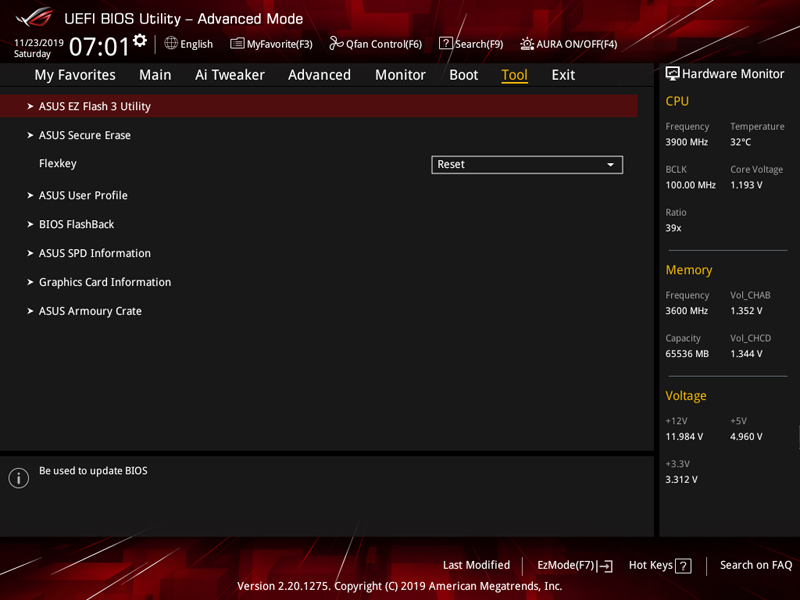Switch to the Monitor tab
The height and width of the screenshot is (600, 800).
(400, 75)
